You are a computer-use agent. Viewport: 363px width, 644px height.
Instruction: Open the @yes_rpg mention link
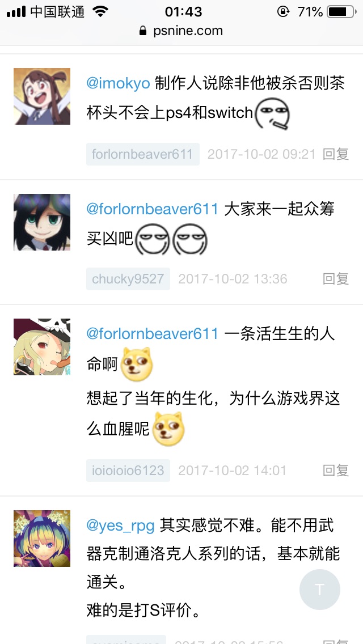tap(120, 526)
